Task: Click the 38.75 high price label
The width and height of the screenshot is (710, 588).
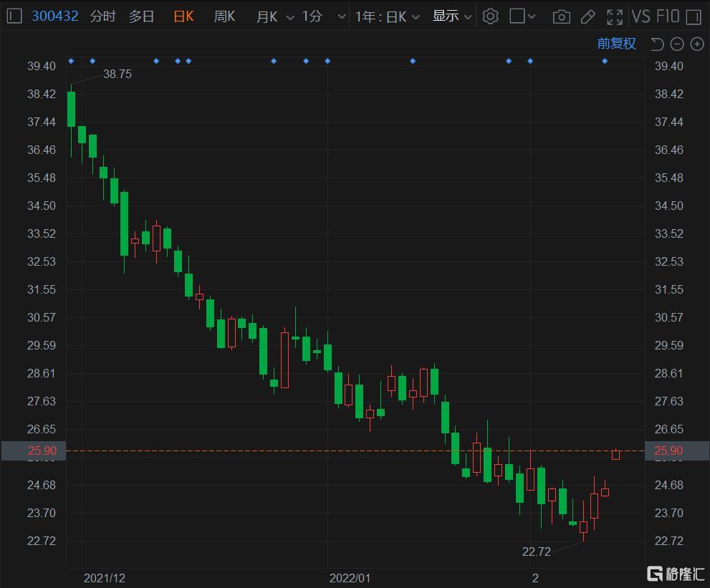Action: pyautogui.click(x=117, y=74)
